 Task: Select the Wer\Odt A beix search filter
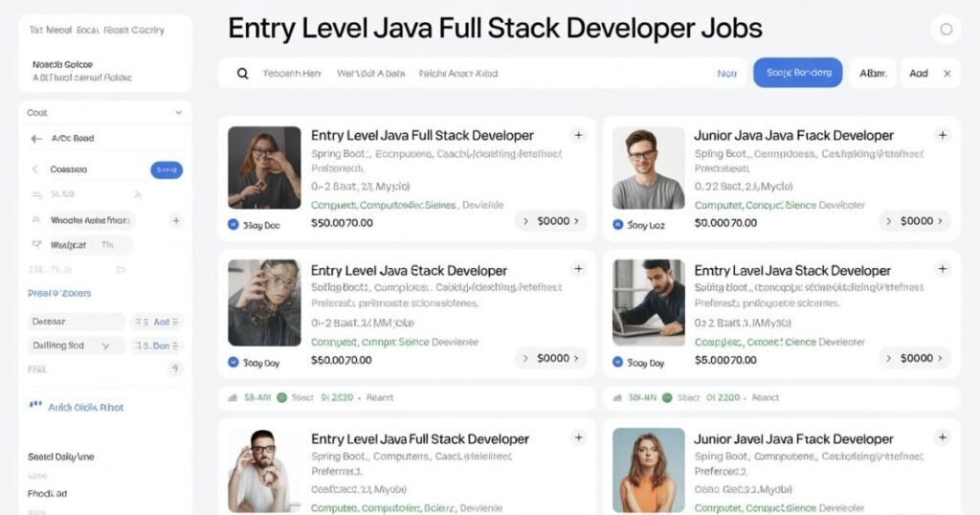pos(370,74)
